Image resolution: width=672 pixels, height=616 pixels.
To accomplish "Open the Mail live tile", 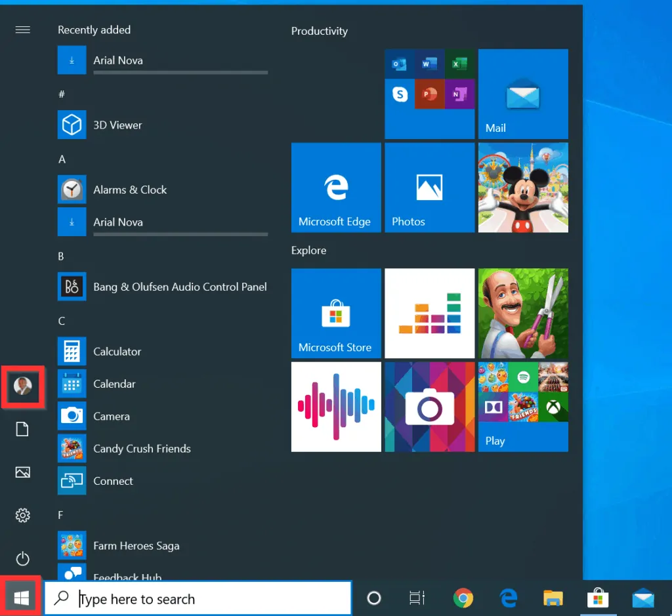I will click(x=523, y=94).
